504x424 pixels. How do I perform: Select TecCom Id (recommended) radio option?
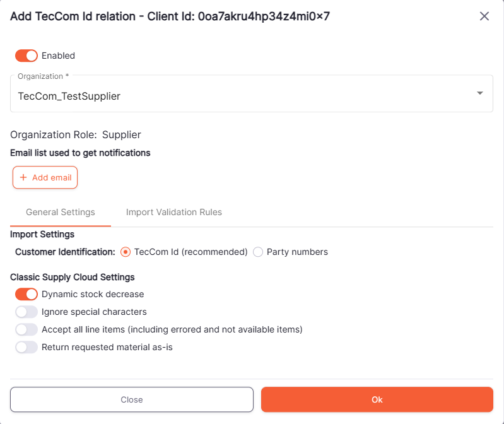click(x=126, y=252)
